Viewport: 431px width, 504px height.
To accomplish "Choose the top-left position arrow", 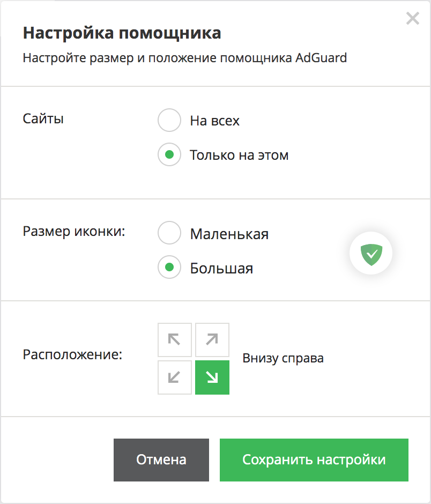I will coord(175,340).
